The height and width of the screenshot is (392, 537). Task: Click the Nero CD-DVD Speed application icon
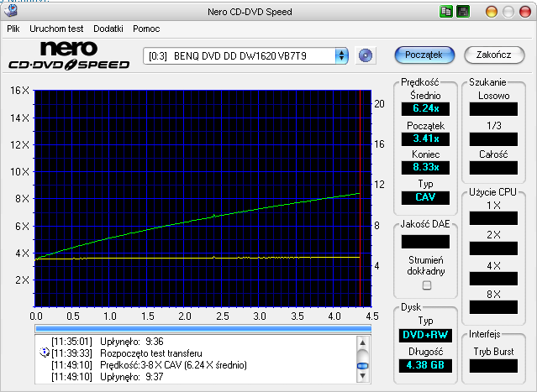pyautogui.click(x=10, y=11)
